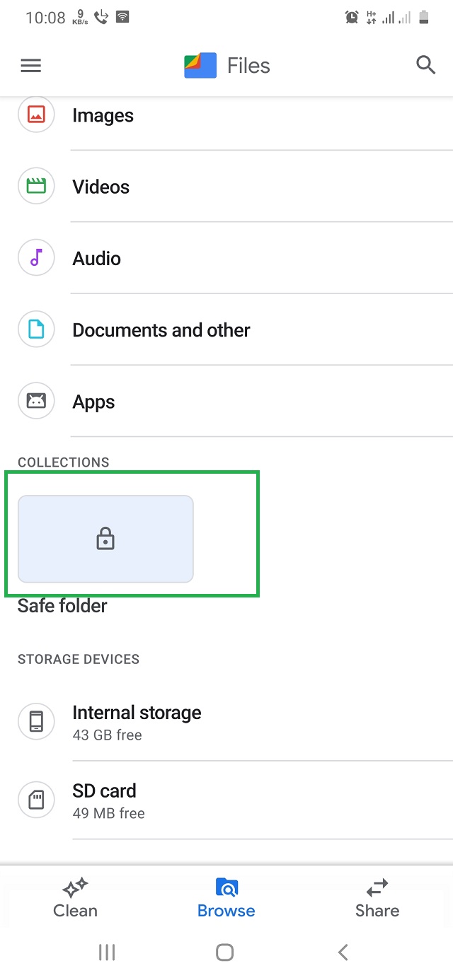Tap the SD card storage icon

(x=36, y=800)
